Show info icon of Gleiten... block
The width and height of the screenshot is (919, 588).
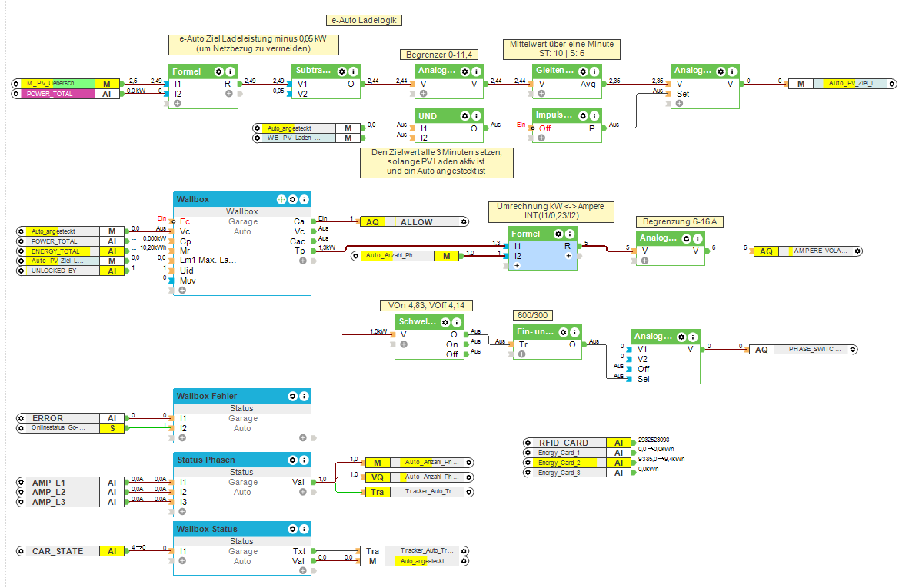click(x=594, y=71)
